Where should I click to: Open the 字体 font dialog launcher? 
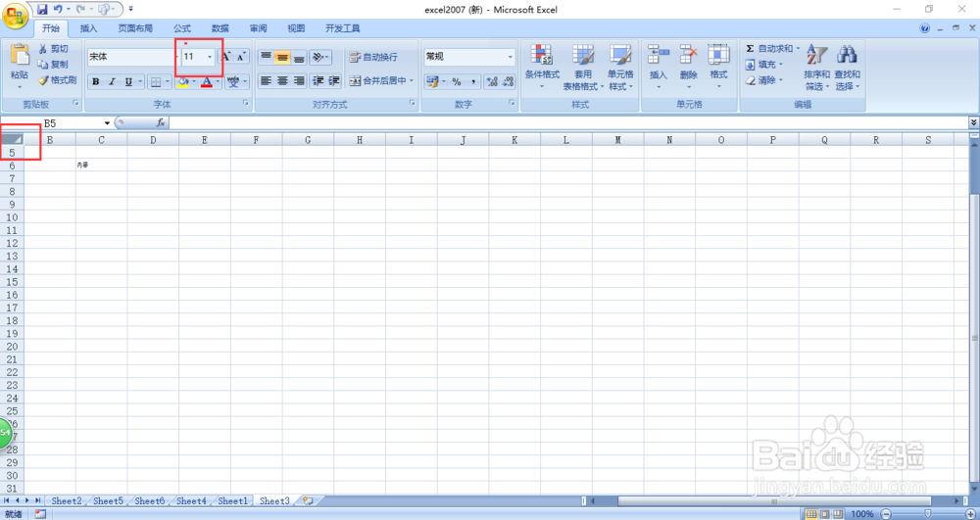tap(246, 104)
